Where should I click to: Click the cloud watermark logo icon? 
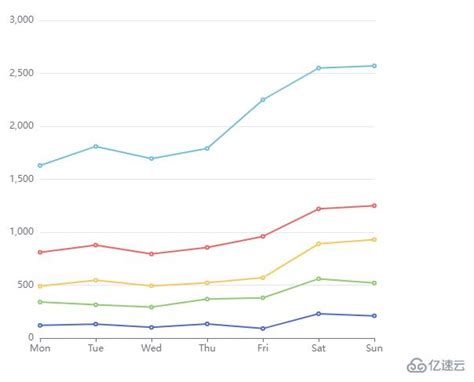[x=416, y=365]
